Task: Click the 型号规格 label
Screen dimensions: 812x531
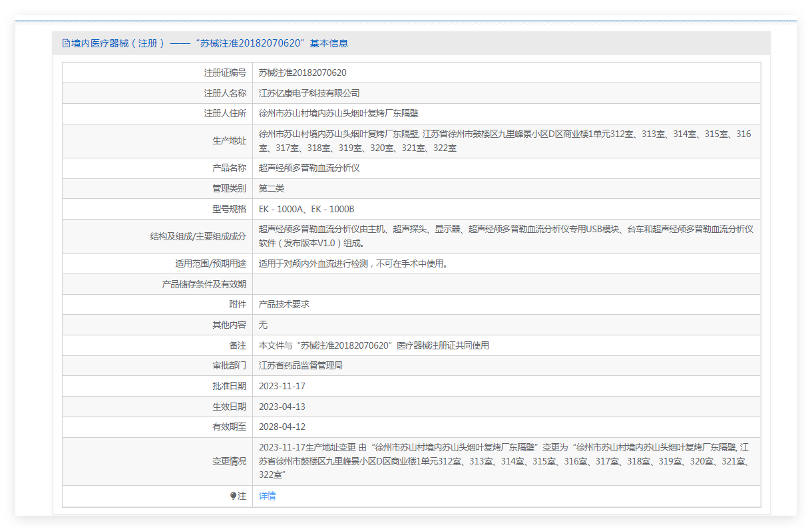Action: [229, 209]
